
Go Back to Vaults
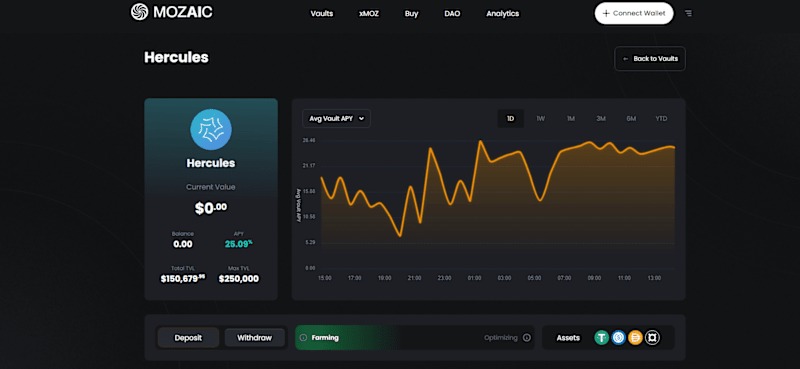[x=650, y=59]
